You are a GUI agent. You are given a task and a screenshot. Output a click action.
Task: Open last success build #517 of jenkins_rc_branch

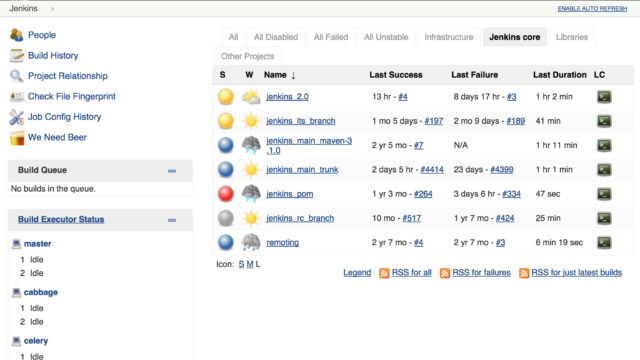click(x=411, y=218)
